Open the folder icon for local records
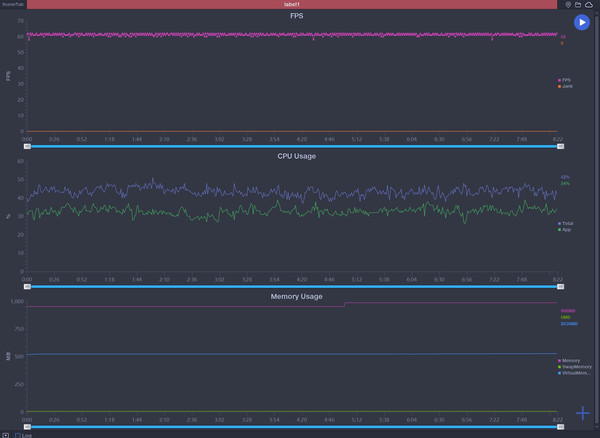The image size is (600, 438). click(578, 5)
